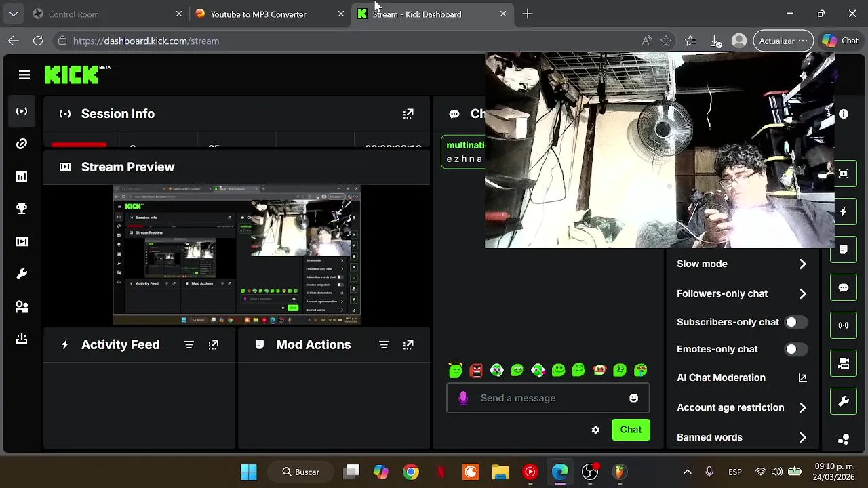Image resolution: width=868 pixels, height=488 pixels.
Task: Open Mod Actions filter options
Action: tap(384, 344)
